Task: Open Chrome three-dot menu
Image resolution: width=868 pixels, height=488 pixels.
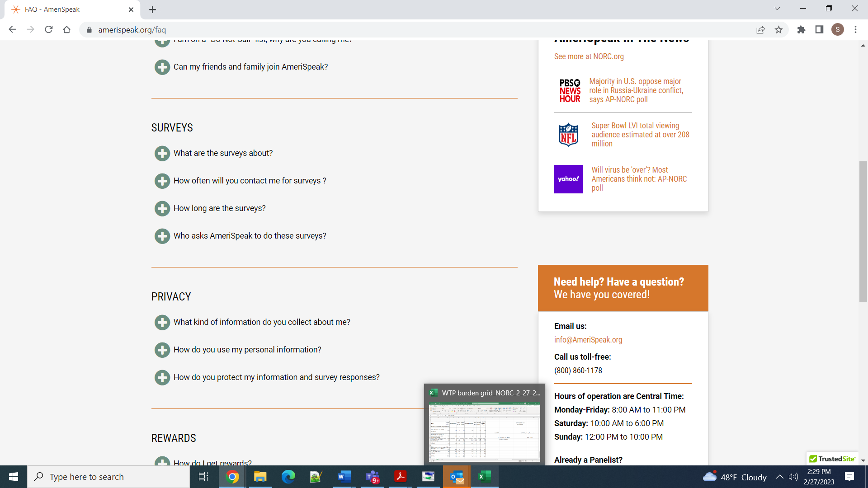Action: pyautogui.click(x=855, y=30)
